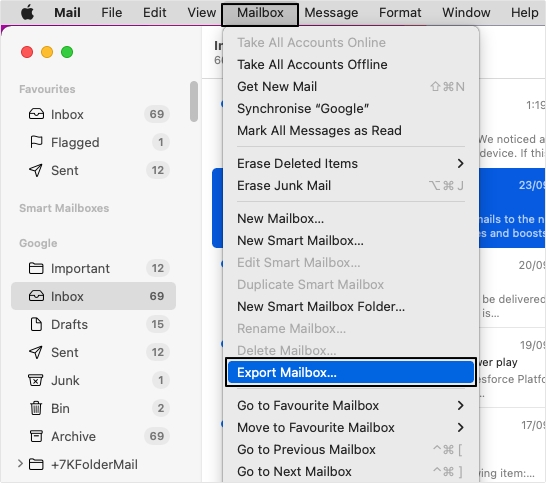Open the Mail menu
The width and height of the screenshot is (546, 483).
click(x=67, y=13)
